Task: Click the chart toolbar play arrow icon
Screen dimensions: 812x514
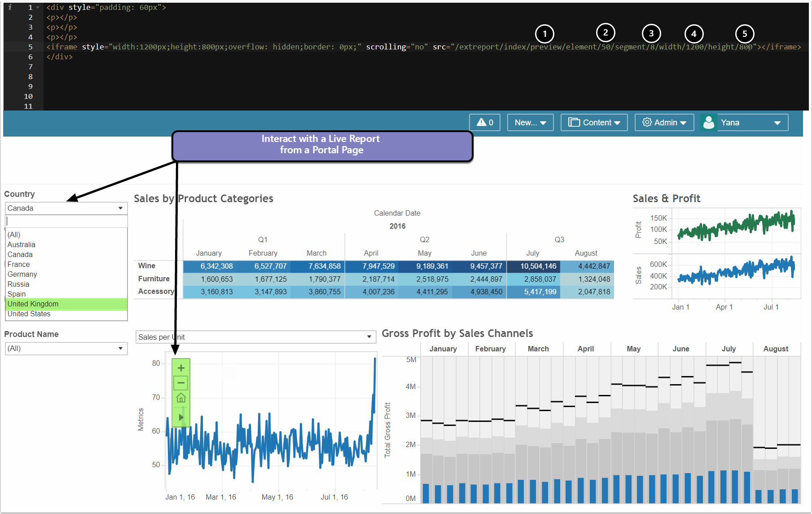Action: pyautogui.click(x=181, y=417)
